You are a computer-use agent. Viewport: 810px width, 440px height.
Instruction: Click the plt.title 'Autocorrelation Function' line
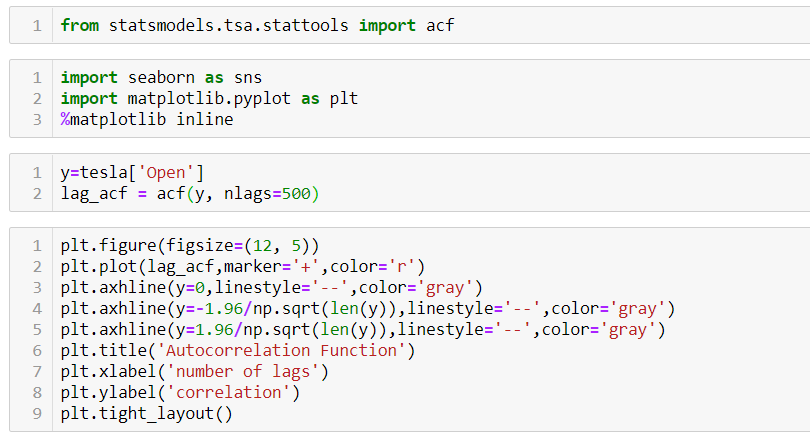coord(238,351)
